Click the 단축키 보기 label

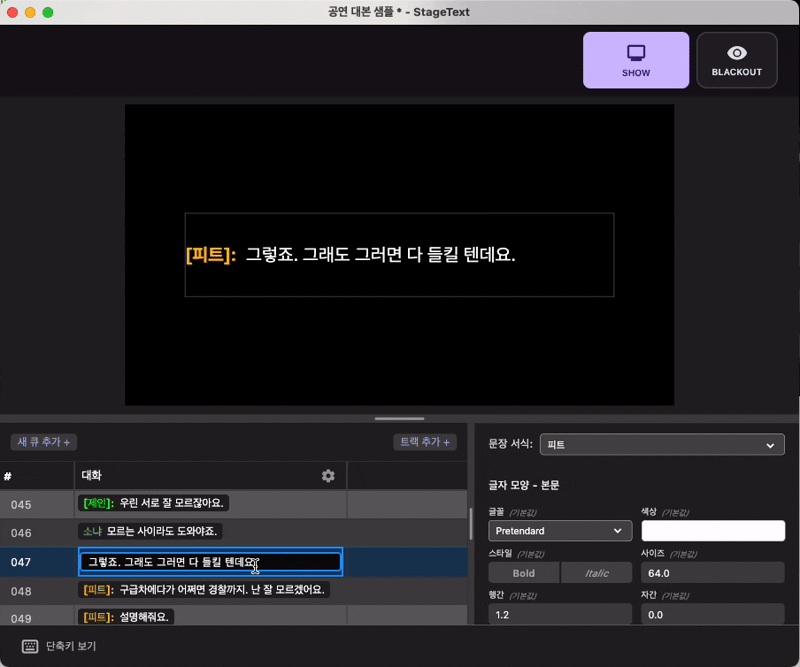tap(71, 646)
